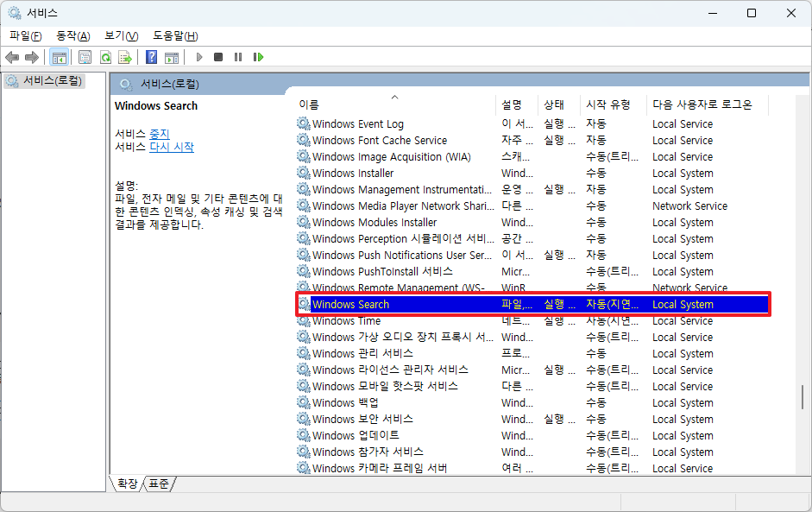
Task: Click the Export List toolbar icon
Action: point(125,57)
